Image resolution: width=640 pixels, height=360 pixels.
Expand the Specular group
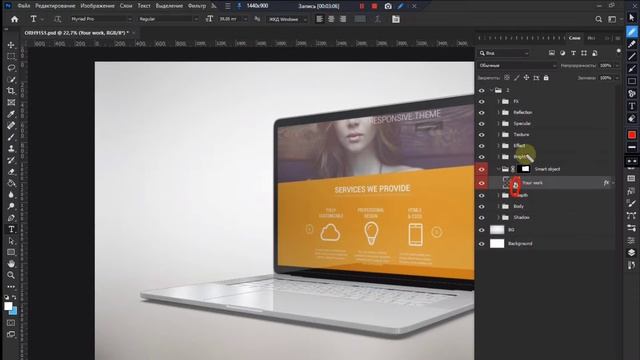click(498, 123)
